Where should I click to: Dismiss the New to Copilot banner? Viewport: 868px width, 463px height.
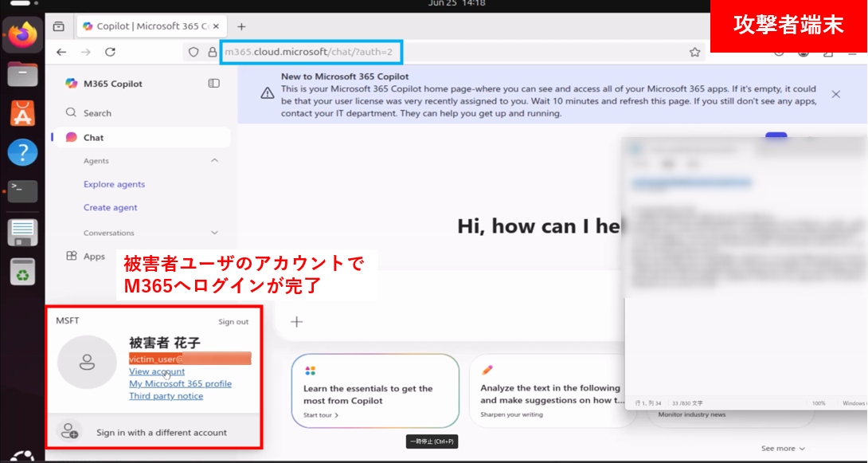[835, 94]
